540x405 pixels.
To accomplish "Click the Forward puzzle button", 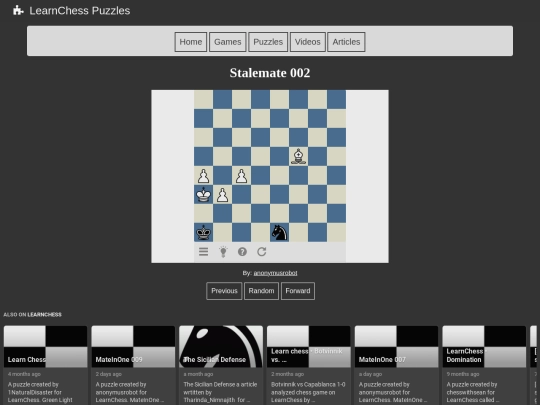I will [x=298, y=291].
